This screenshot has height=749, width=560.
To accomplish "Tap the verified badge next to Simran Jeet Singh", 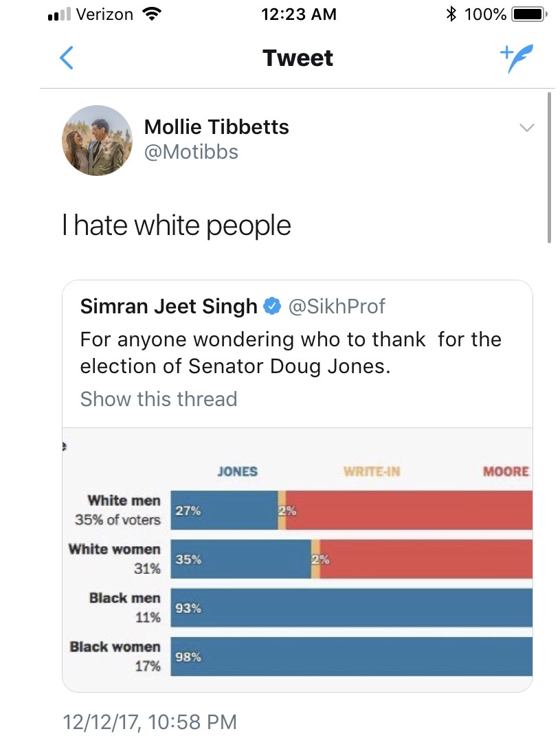I will (x=273, y=306).
